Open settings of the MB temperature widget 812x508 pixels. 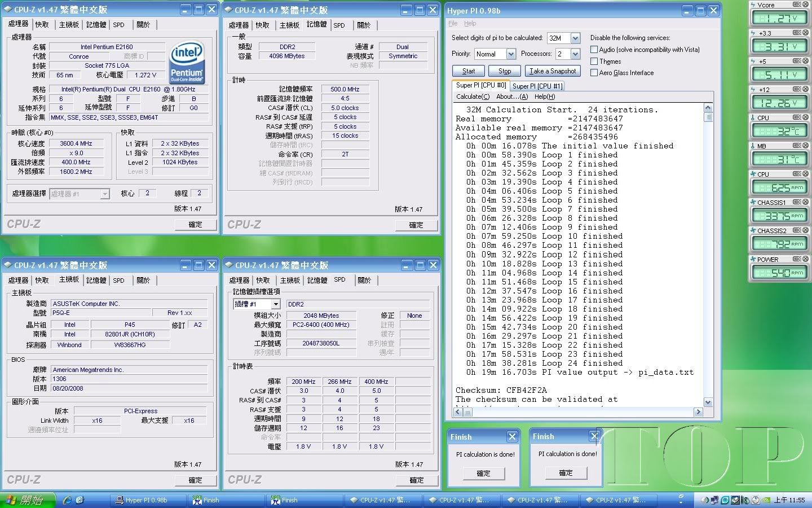click(x=797, y=146)
